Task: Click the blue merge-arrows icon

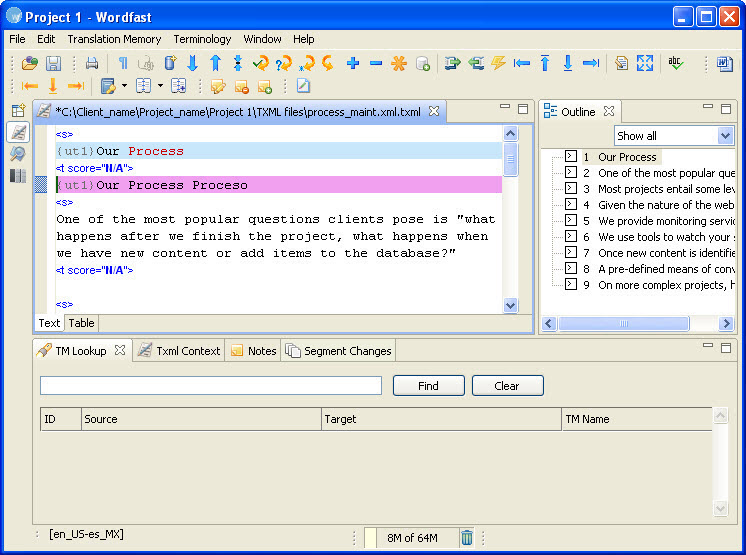Action: pos(238,63)
